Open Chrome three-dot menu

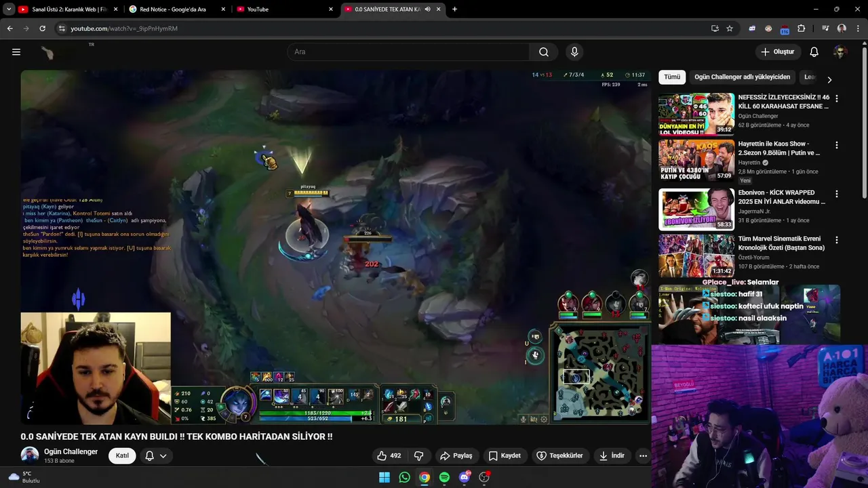pos(858,28)
